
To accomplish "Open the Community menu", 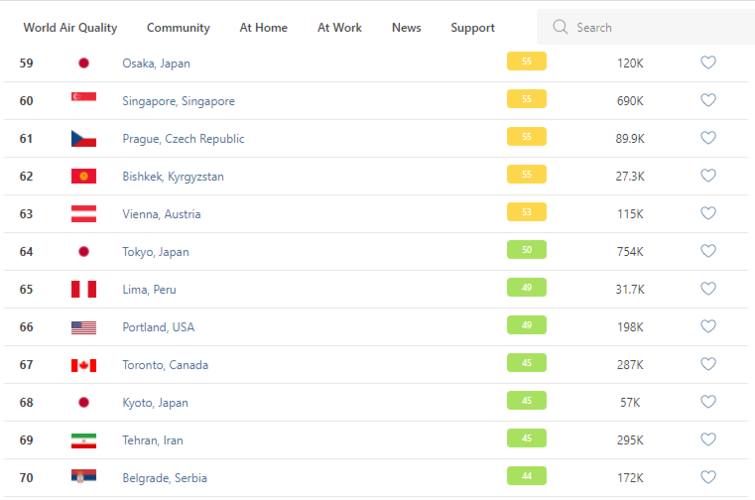I will pyautogui.click(x=178, y=28).
